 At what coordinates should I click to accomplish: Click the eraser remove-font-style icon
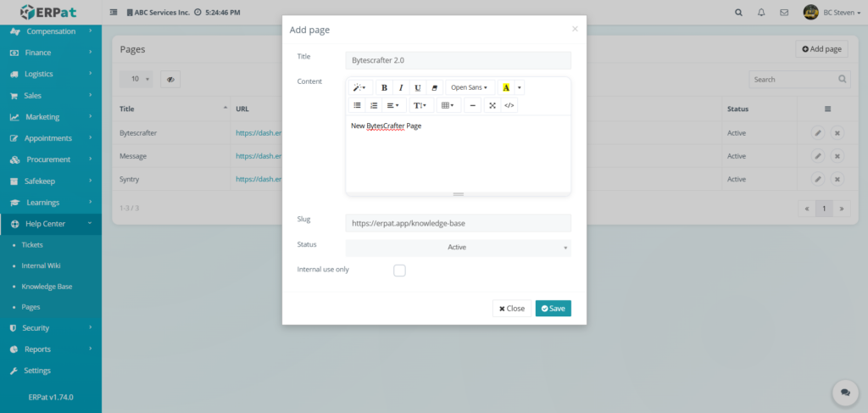(435, 87)
